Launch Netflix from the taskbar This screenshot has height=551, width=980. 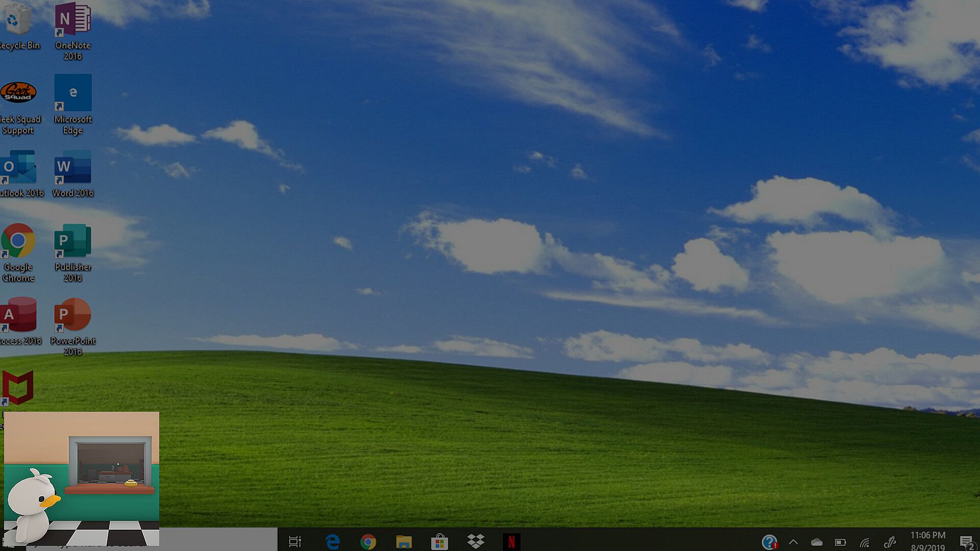click(x=511, y=541)
